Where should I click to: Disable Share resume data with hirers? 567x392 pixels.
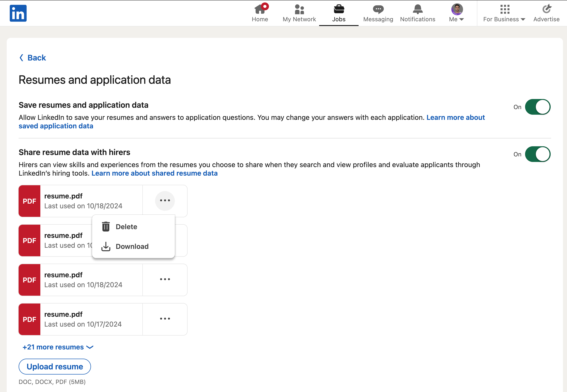[537, 154]
